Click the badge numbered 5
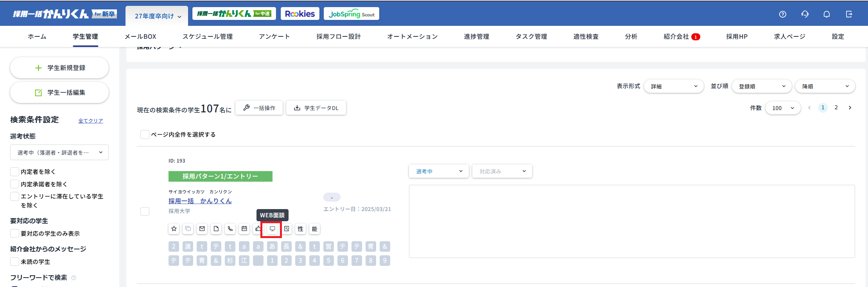 coord(329,260)
